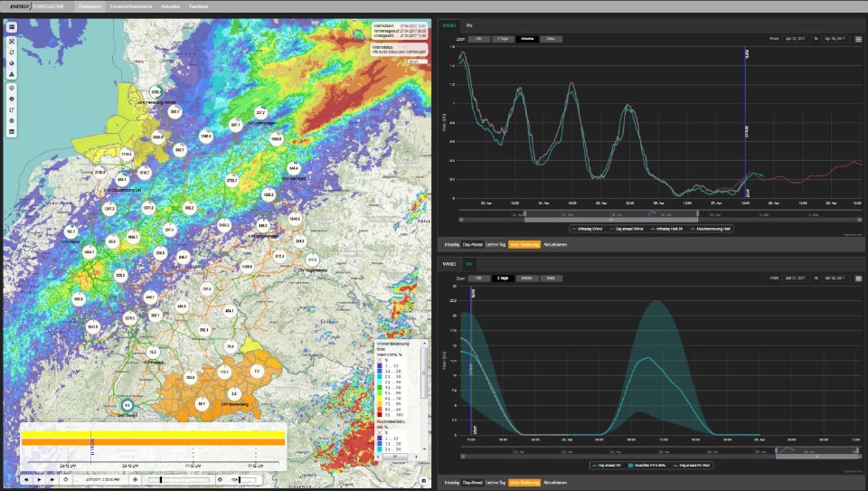Open the wind chart hamburger menu
The image size is (868, 491).
click(x=859, y=39)
